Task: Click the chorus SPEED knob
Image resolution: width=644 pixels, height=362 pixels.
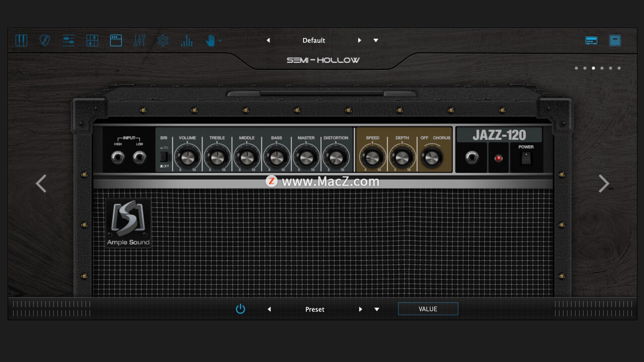Action: [x=372, y=158]
